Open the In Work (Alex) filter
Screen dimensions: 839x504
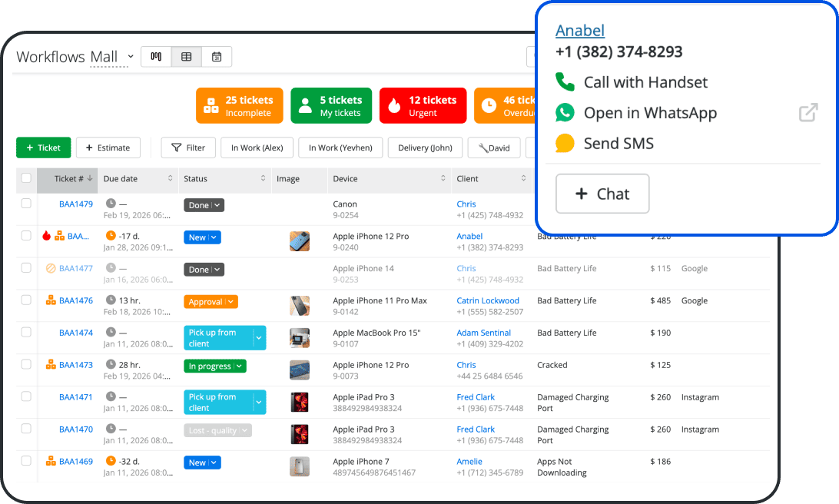[x=257, y=148]
